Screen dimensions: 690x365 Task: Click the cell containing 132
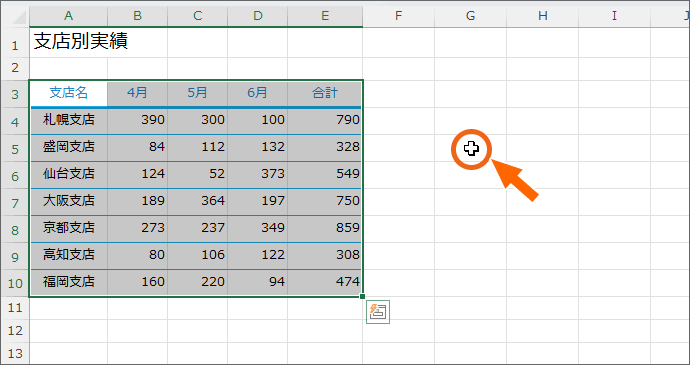coord(258,148)
